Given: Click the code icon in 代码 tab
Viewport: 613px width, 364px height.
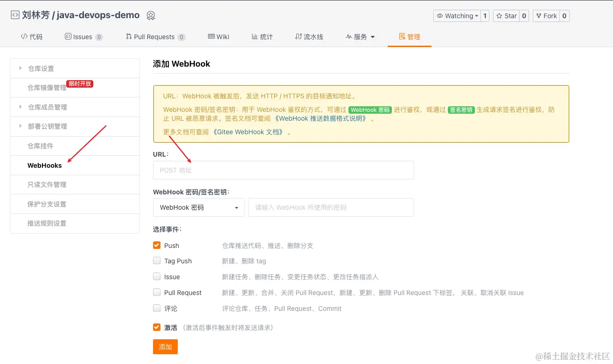Looking at the screenshot, I should 24,36.
